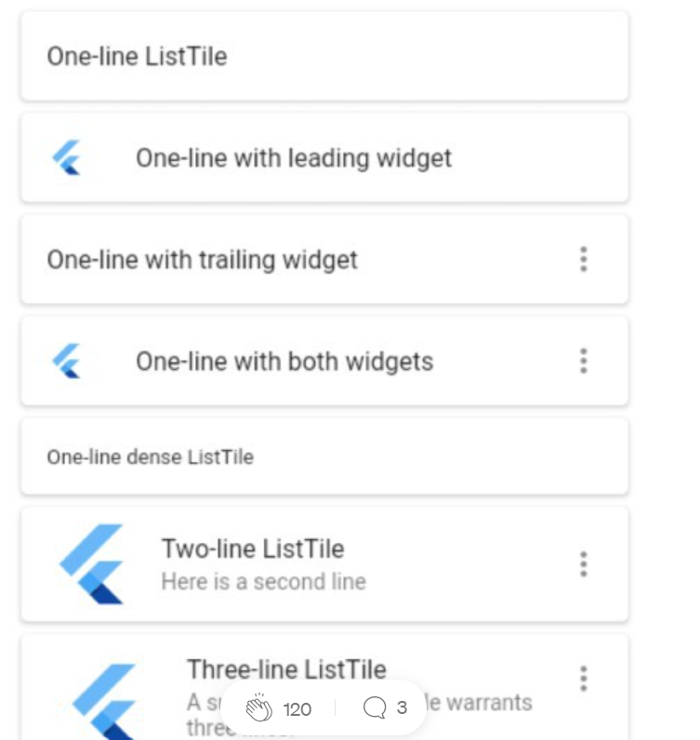This screenshot has width=700, height=740.
Task: Open three-dot menu on Two-line ListTile
Action: click(583, 564)
